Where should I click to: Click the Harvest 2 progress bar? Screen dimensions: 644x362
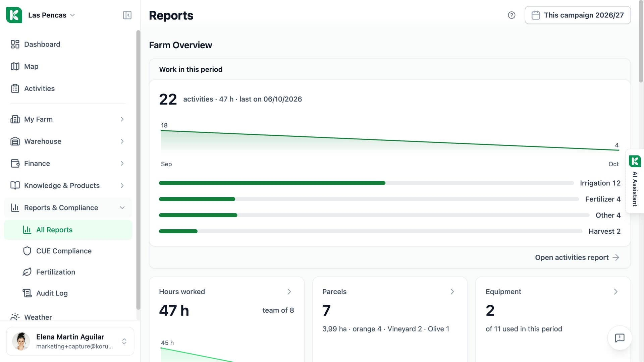coord(371,231)
